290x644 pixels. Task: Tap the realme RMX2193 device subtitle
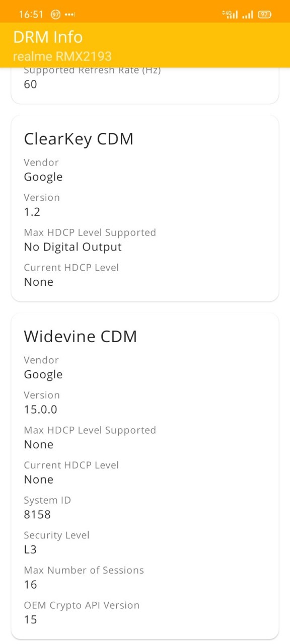pos(62,56)
